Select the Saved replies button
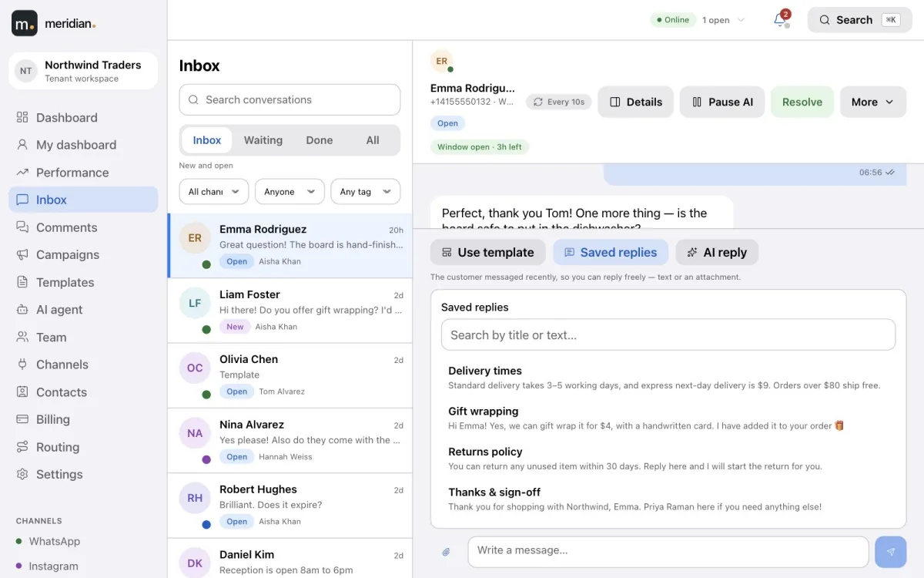The width and height of the screenshot is (924, 578). tap(611, 252)
